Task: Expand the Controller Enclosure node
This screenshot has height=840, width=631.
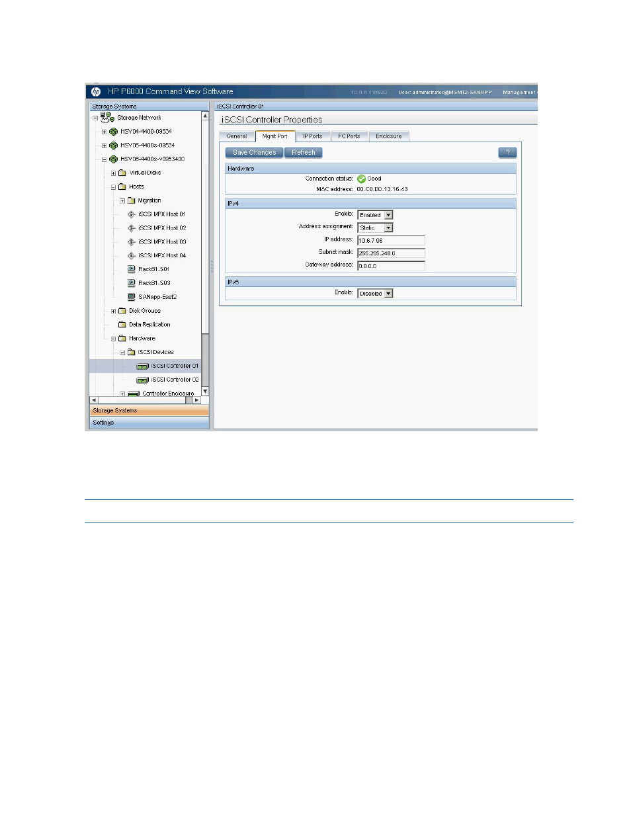Action: (122, 394)
